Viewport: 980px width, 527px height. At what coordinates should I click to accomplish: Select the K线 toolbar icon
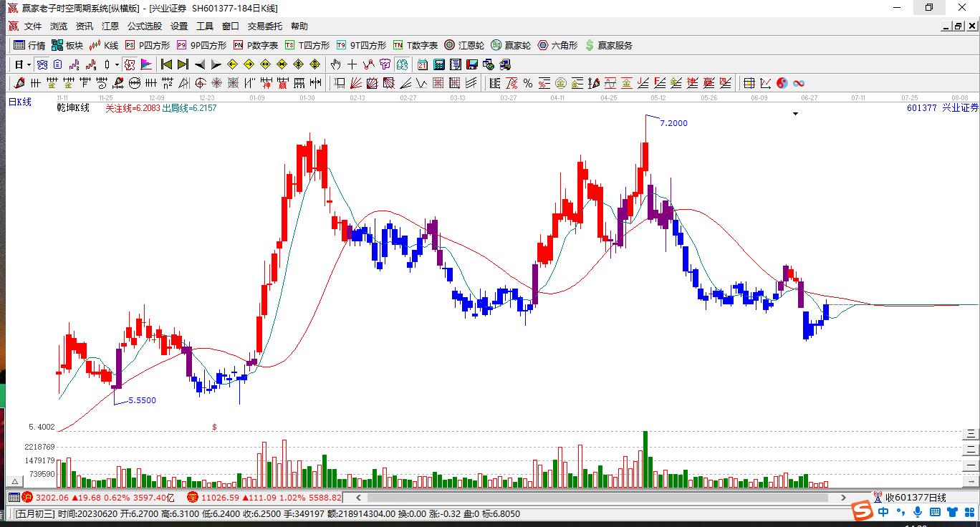coord(105,44)
